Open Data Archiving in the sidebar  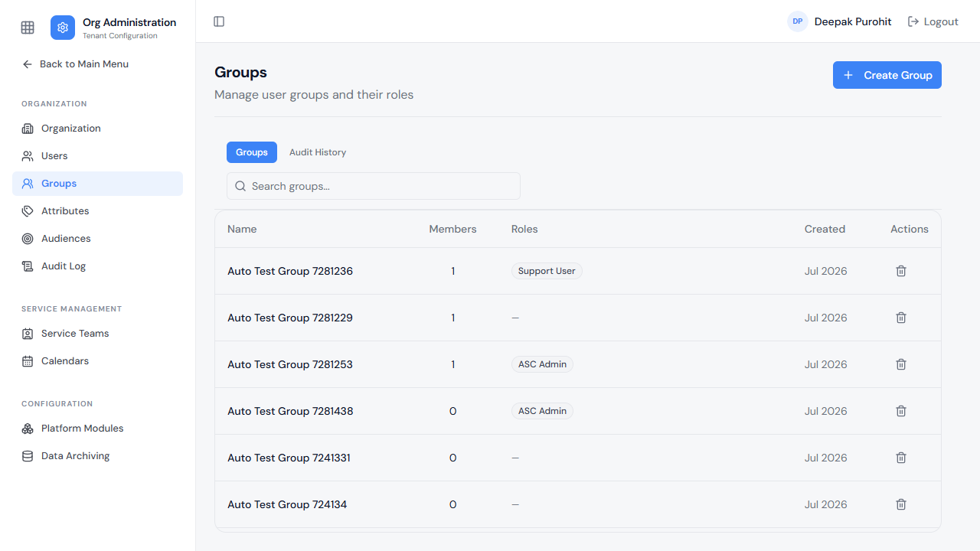pyautogui.click(x=97, y=456)
